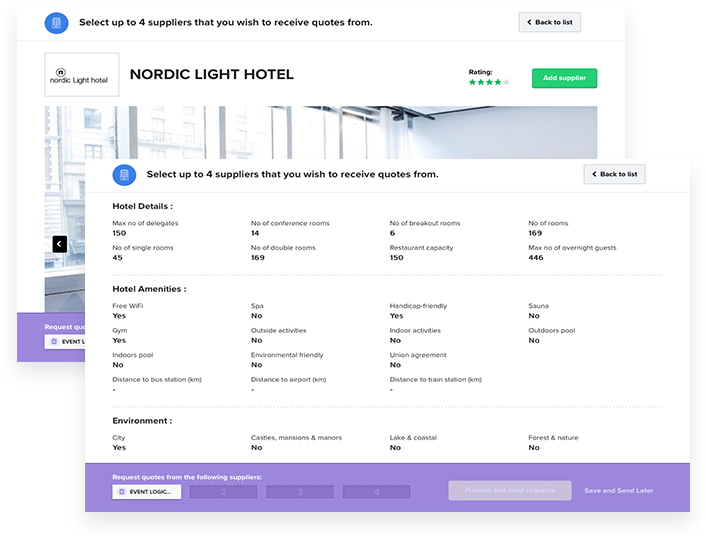Click the Indoors pool label
This screenshot has width=707, height=539.
pyautogui.click(x=133, y=355)
